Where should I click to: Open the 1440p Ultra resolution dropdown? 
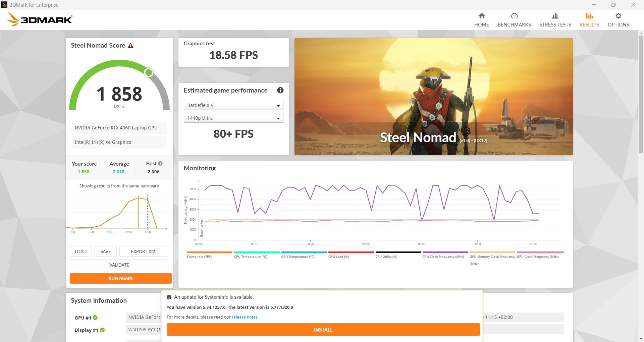pos(233,118)
